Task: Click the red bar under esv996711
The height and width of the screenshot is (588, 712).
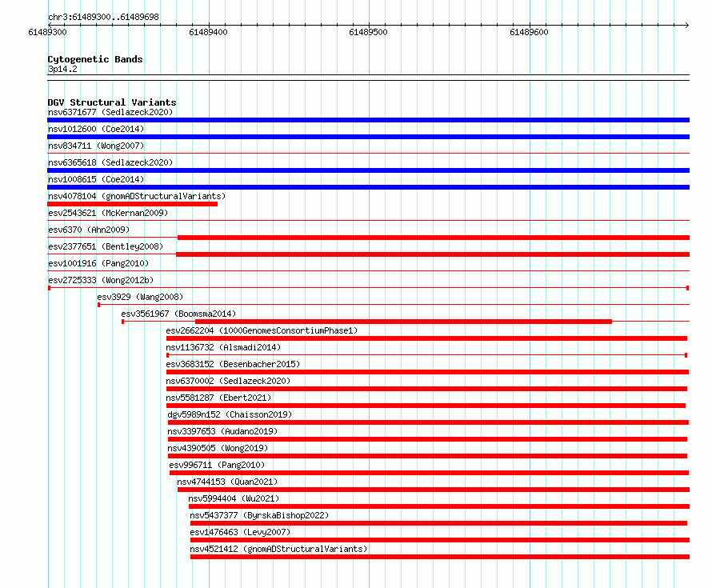Action: click(x=429, y=473)
